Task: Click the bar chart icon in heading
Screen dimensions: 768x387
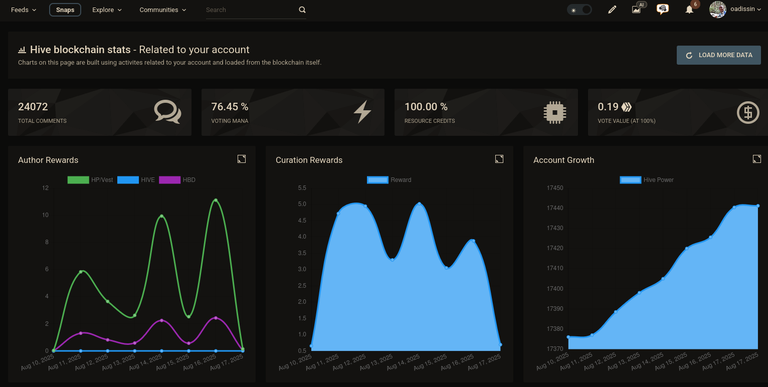Action: [22, 50]
